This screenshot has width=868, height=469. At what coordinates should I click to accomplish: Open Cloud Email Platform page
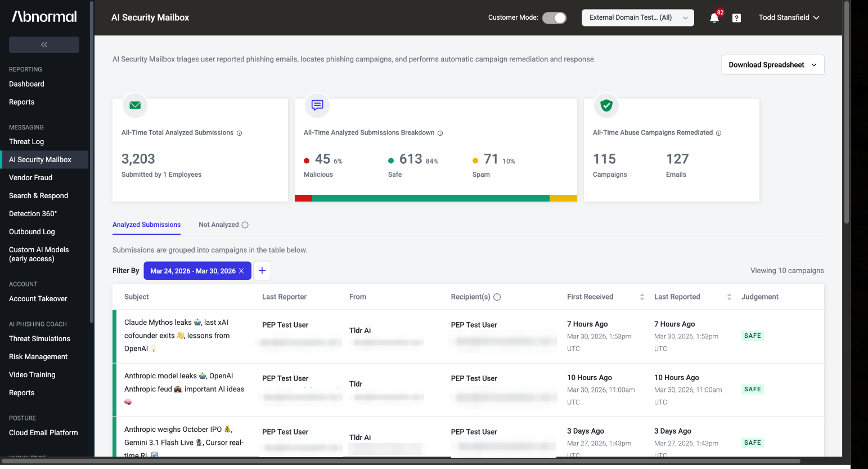[43, 433]
